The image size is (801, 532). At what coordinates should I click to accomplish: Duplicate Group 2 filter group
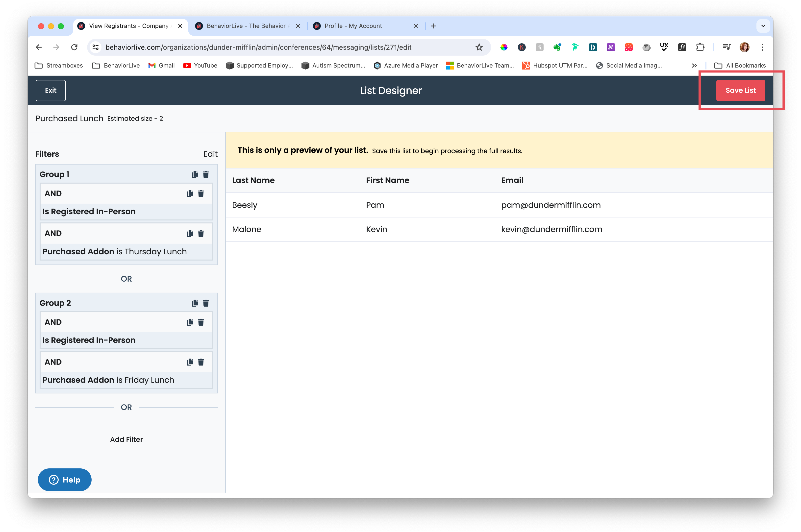[195, 303]
